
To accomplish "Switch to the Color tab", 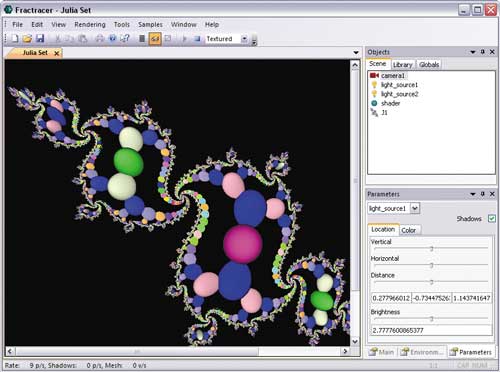I will pos(408,230).
